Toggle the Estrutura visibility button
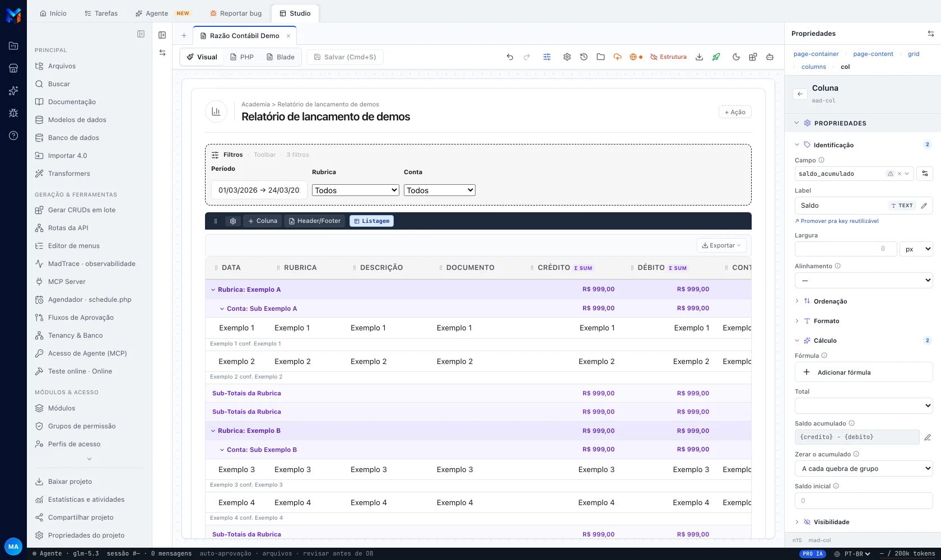 coord(668,57)
